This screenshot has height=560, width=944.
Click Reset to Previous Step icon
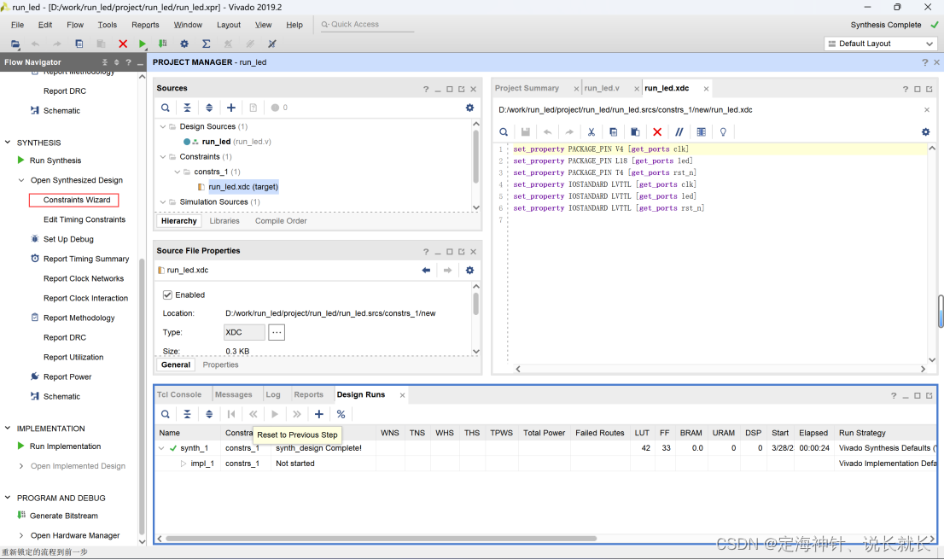click(x=253, y=414)
